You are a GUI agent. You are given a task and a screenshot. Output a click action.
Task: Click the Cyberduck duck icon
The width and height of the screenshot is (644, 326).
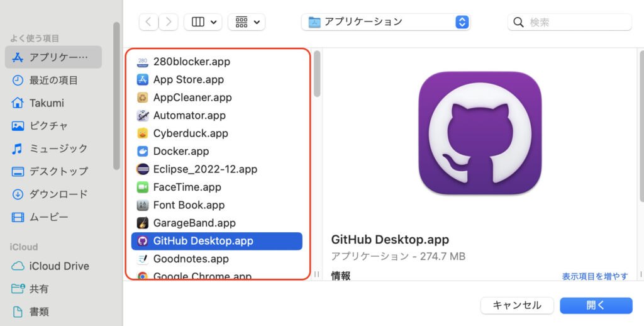click(x=143, y=133)
